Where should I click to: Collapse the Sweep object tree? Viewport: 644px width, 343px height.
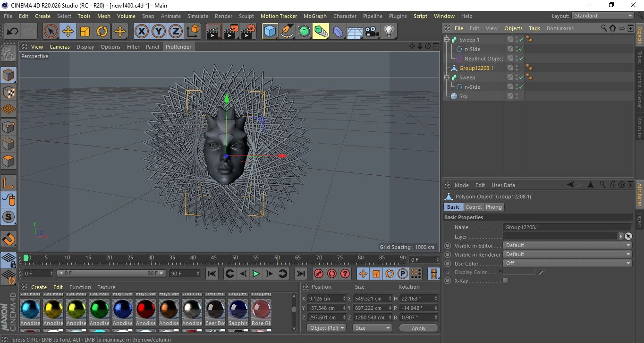(x=447, y=77)
